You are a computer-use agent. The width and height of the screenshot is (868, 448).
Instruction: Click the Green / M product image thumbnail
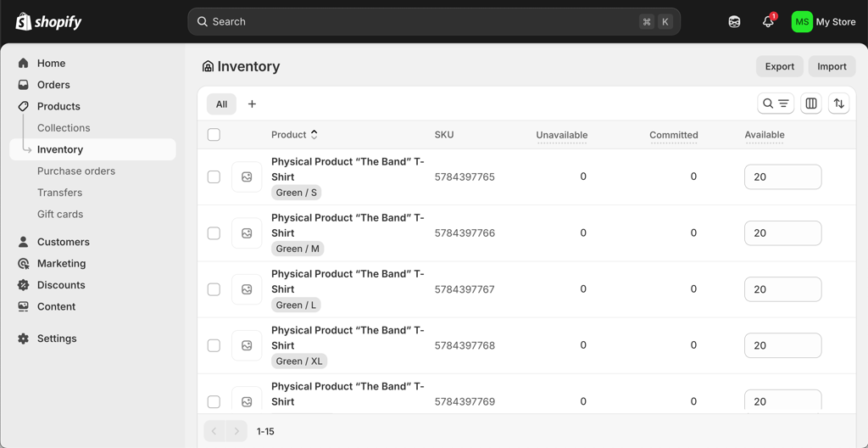coord(247,233)
